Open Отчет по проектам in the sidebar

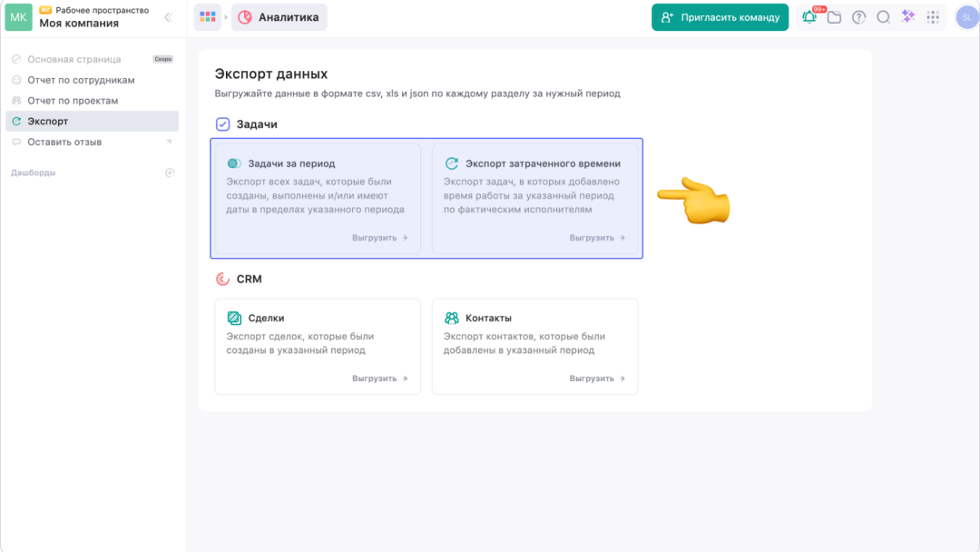click(x=73, y=101)
